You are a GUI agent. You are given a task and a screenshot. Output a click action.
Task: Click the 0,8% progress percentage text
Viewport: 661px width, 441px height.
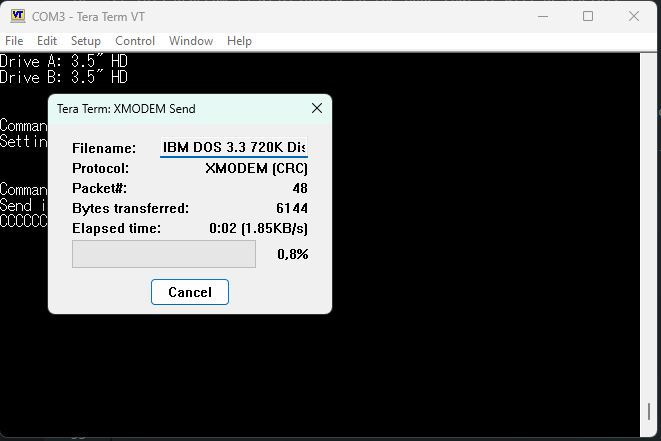[x=292, y=254]
